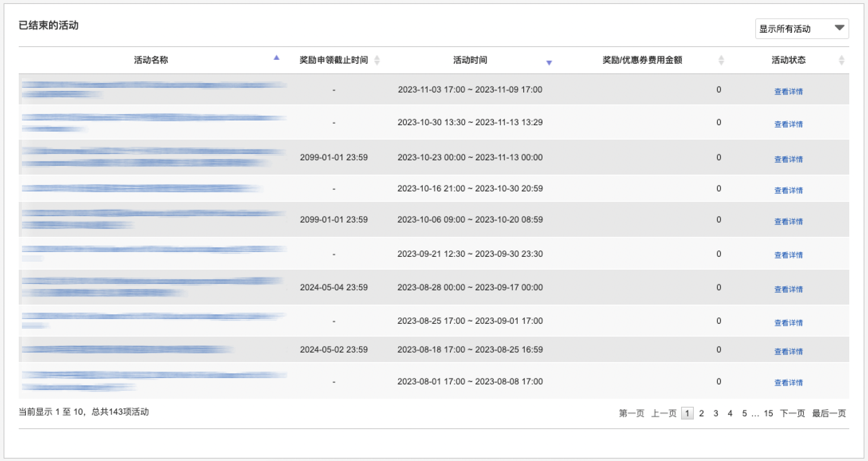Go to 第一页 in pagination

632,413
